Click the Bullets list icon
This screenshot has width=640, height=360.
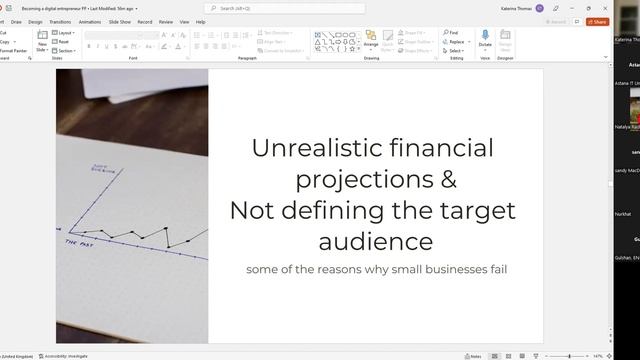click(198, 36)
